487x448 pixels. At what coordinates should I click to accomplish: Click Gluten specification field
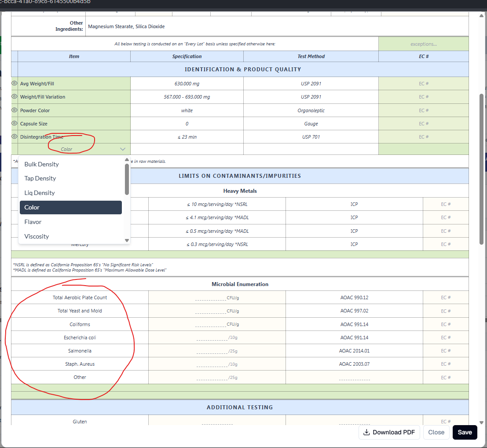[217, 421]
